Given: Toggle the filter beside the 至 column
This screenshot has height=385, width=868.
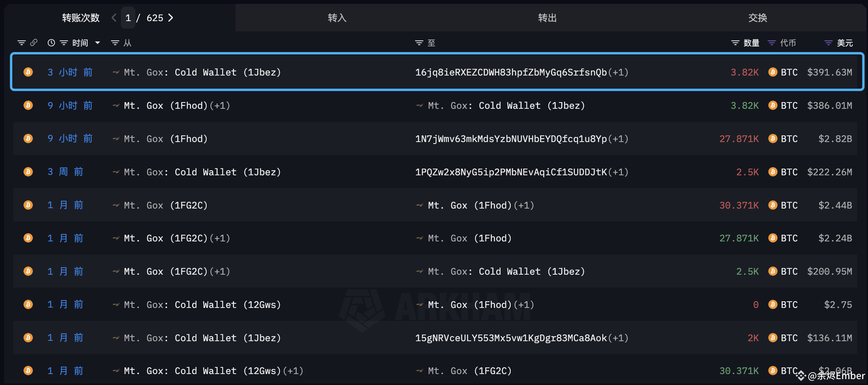Looking at the screenshot, I should click(419, 43).
